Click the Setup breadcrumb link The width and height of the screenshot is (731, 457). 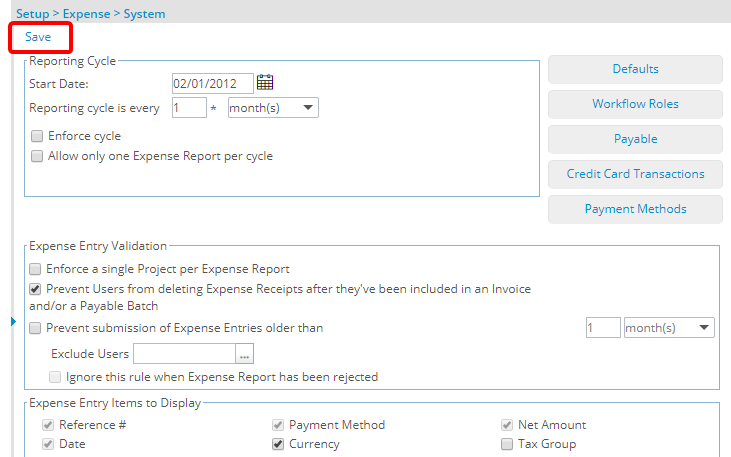[32, 14]
